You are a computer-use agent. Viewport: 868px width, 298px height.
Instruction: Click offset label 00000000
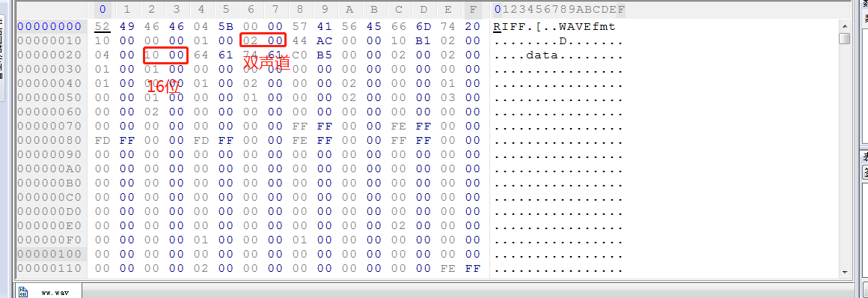point(49,26)
